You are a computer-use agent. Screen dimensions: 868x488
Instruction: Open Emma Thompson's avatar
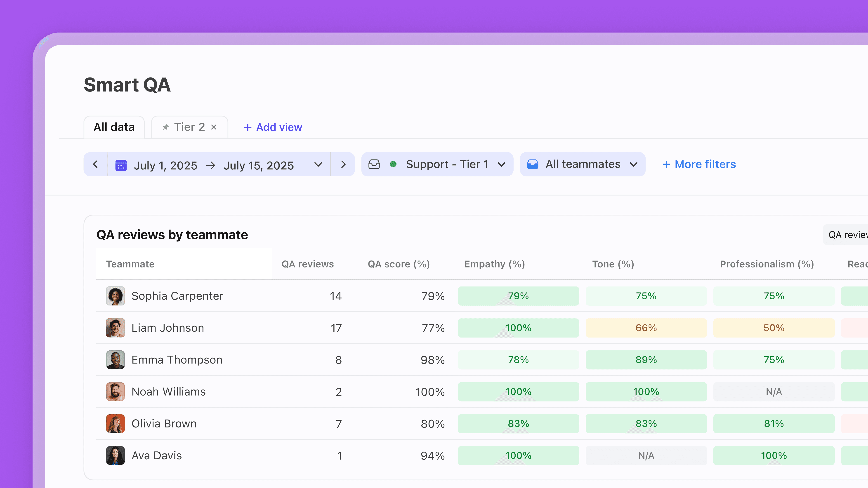pyautogui.click(x=116, y=360)
